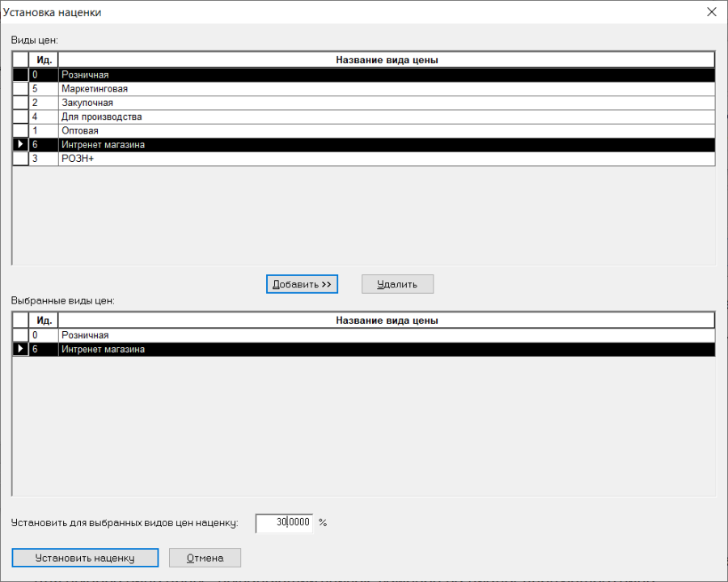Click Установить наценку button
Viewport: 728px width, 582px height.
85,558
